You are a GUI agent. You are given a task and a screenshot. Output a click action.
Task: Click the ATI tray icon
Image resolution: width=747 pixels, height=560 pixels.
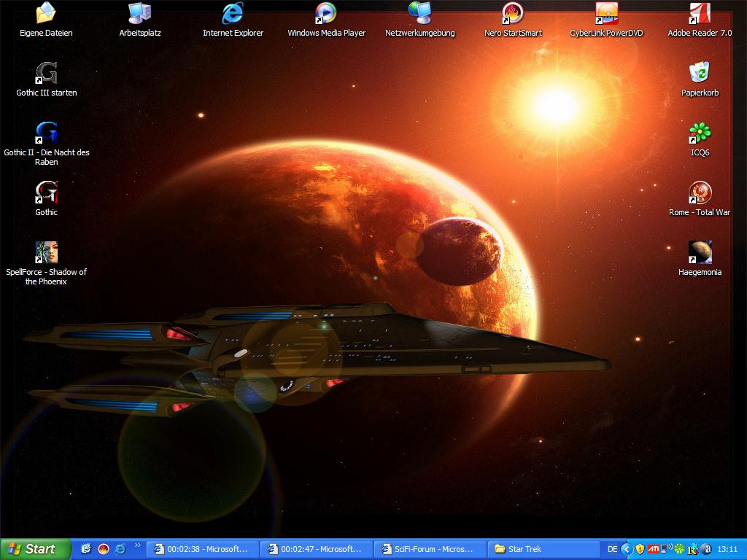point(653,549)
